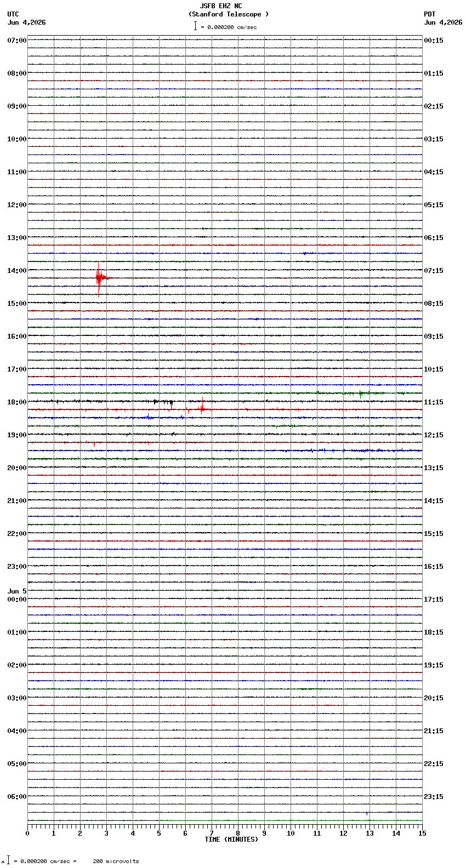Click the 00:15 PDT time label
This screenshot has width=466, height=868.
(x=434, y=41)
